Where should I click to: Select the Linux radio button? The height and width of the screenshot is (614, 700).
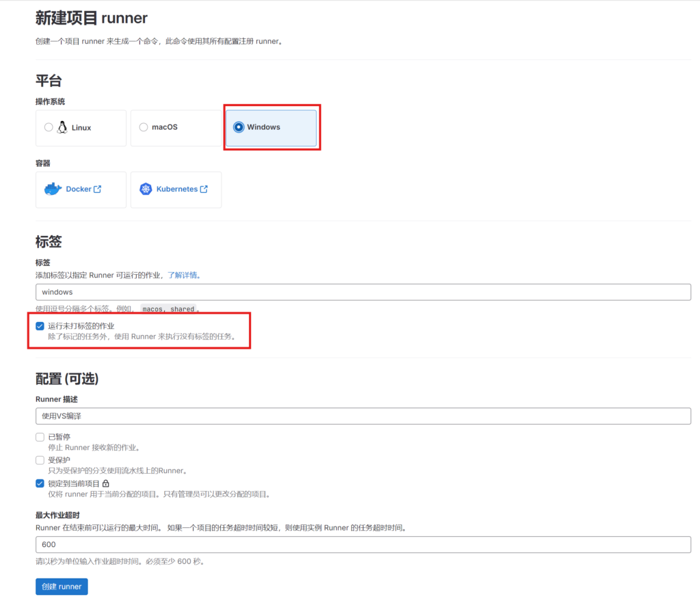[x=49, y=127]
